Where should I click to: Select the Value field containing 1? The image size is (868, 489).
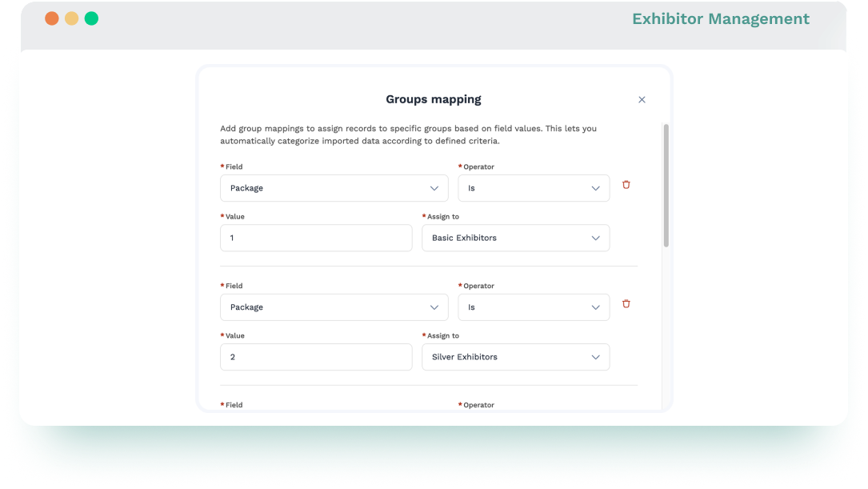pos(316,238)
